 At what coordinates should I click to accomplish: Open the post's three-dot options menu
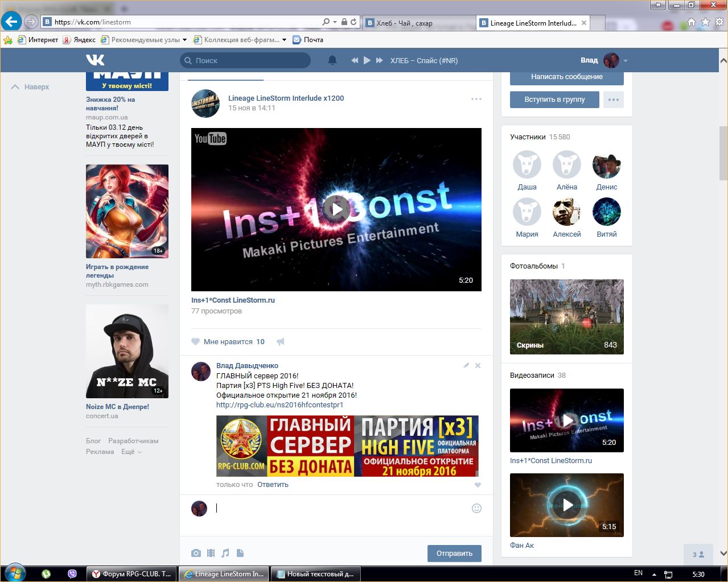pos(476,99)
